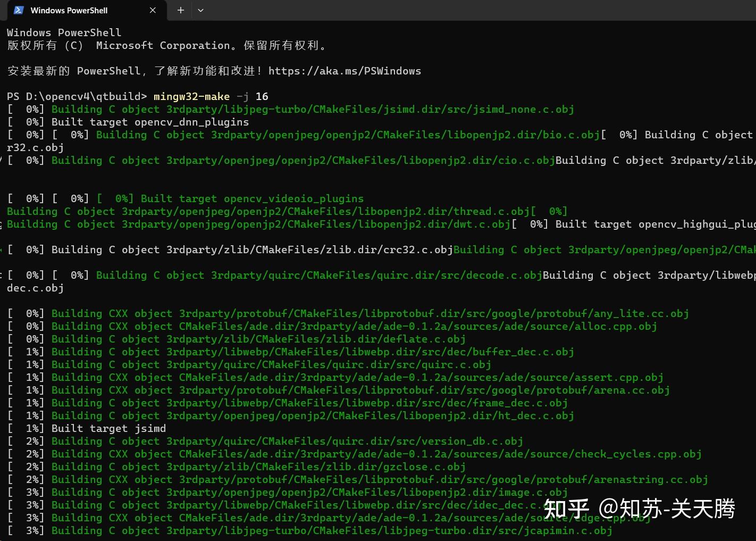Click the quirc decode.c.obj build text

tap(319, 275)
